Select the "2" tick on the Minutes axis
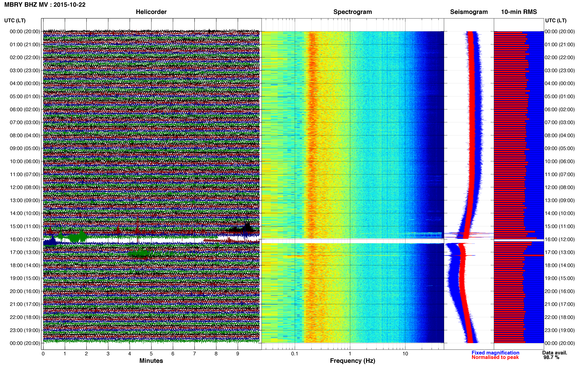 [x=86, y=354]
